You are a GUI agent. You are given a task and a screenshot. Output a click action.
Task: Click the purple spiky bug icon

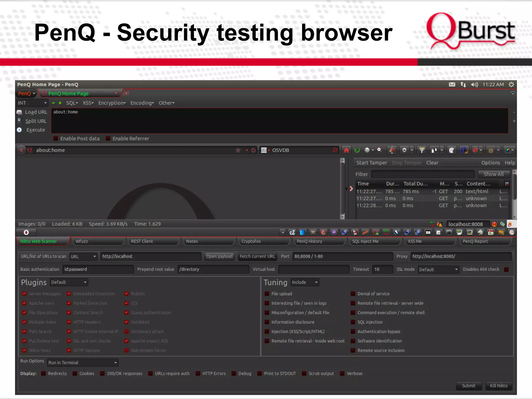pyautogui.click(x=334, y=232)
